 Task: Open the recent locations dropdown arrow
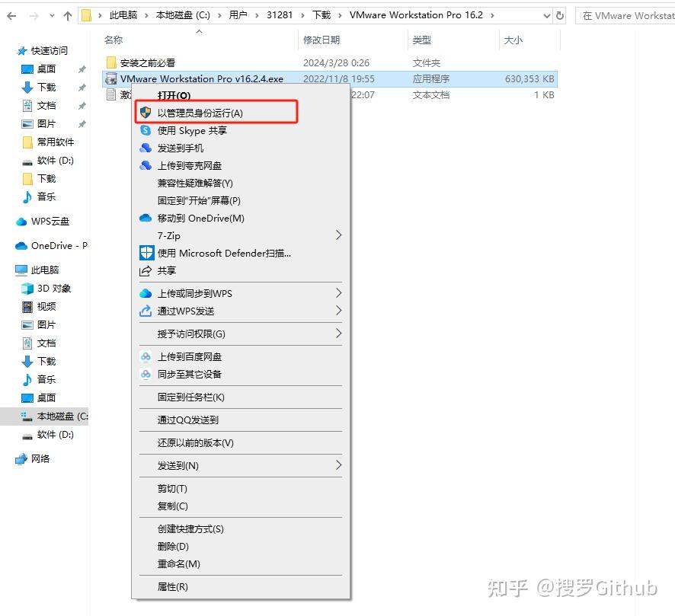(52, 16)
